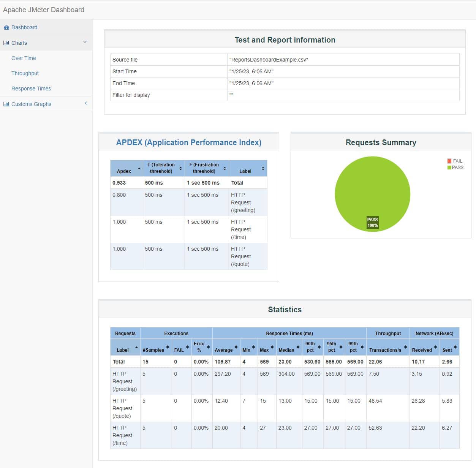
Task: Select time transactions value 52.63
Action: (x=375, y=428)
